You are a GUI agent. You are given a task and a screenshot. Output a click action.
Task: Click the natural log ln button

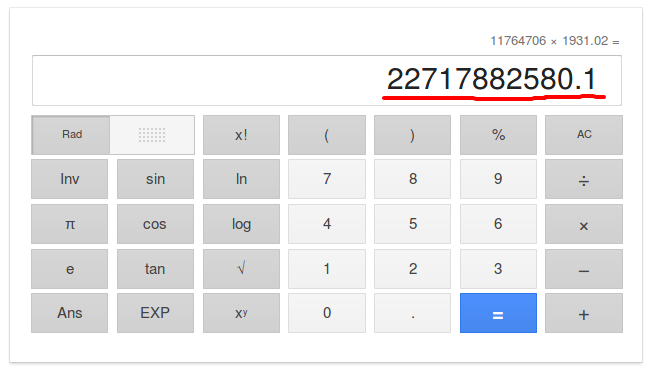pos(241,179)
